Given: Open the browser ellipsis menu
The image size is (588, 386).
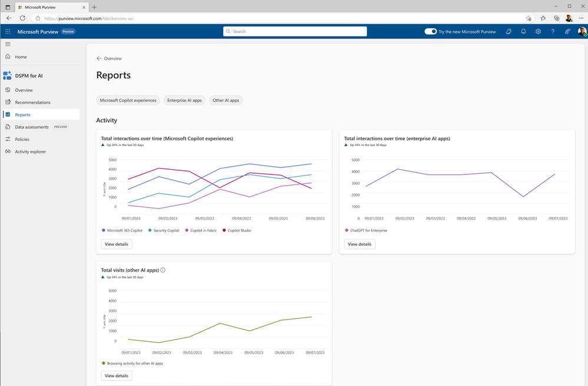Looking at the screenshot, I should point(581,18).
